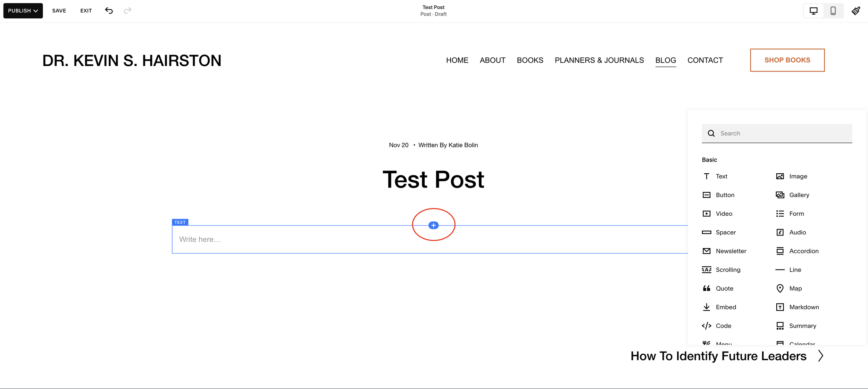Switch to desktop preview view
Screen dimensions: 868x389
tap(813, 11)
